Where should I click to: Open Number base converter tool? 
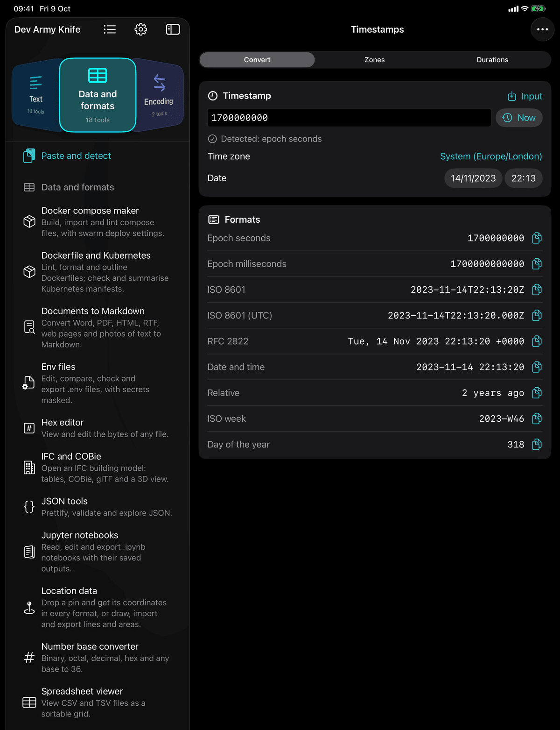click(x=98, y=658)
